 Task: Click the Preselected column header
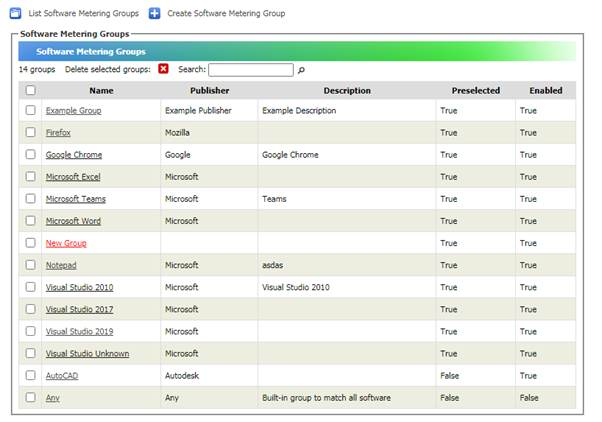(476, 91)
